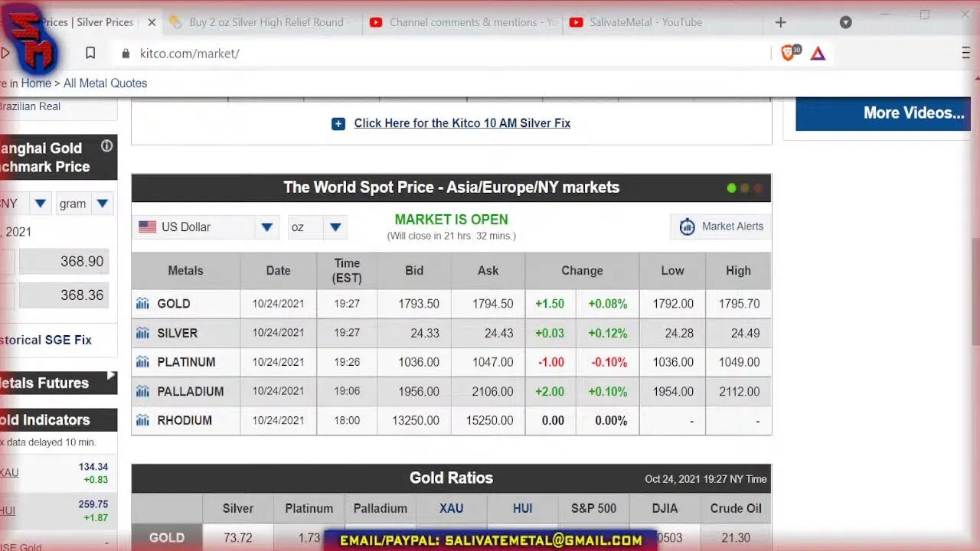The image size is (980, 551).
Task: Click the MARKET IS OPEN status text
Action: click(452, 220)
